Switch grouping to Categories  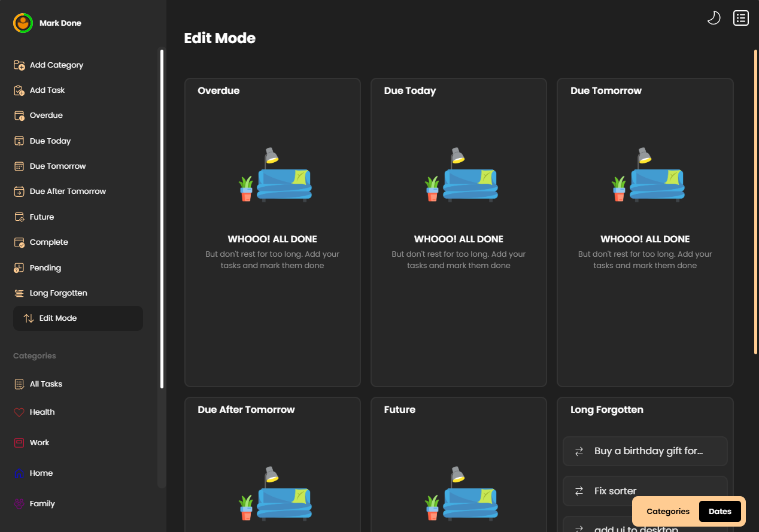(x=668, y=512)
